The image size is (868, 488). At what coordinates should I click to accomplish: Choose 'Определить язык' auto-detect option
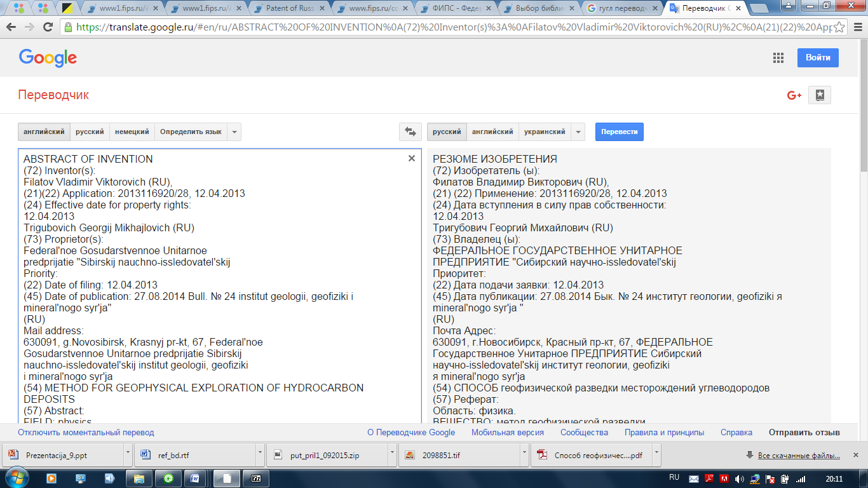click(x=191, y=132)
